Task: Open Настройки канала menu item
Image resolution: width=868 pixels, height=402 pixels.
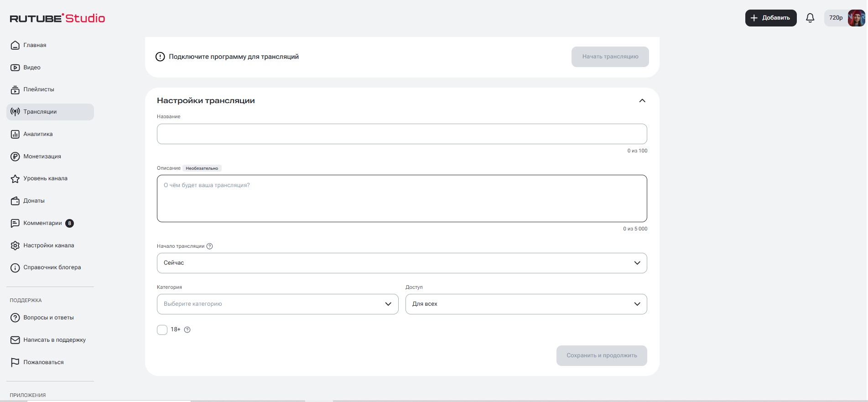Action: pyautogui.click(x=50, y=245)
